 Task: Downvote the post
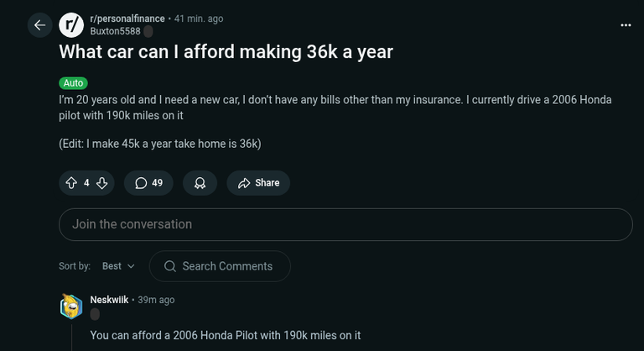click(101, 183)
